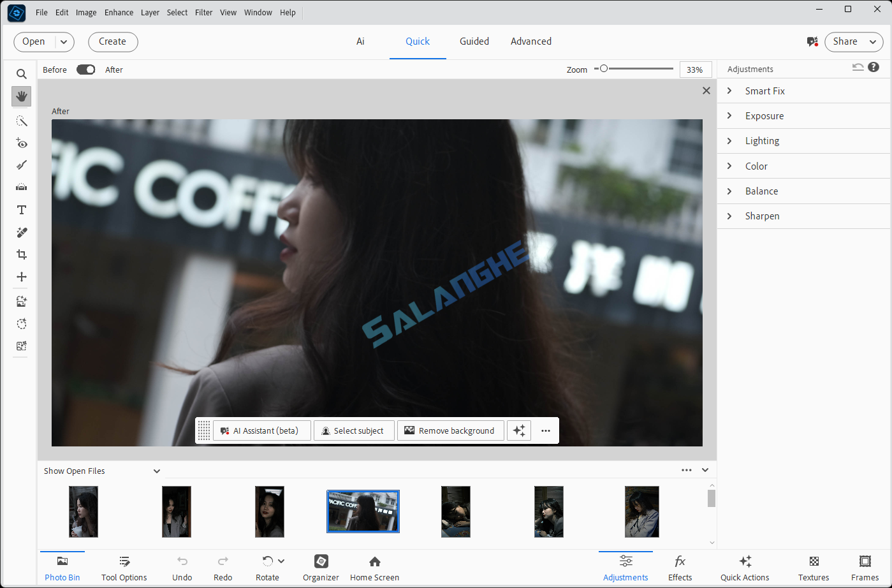Select the Spot Healing Brush tool
This screenshot has height=588, width=892.
(x=22, y=232)
